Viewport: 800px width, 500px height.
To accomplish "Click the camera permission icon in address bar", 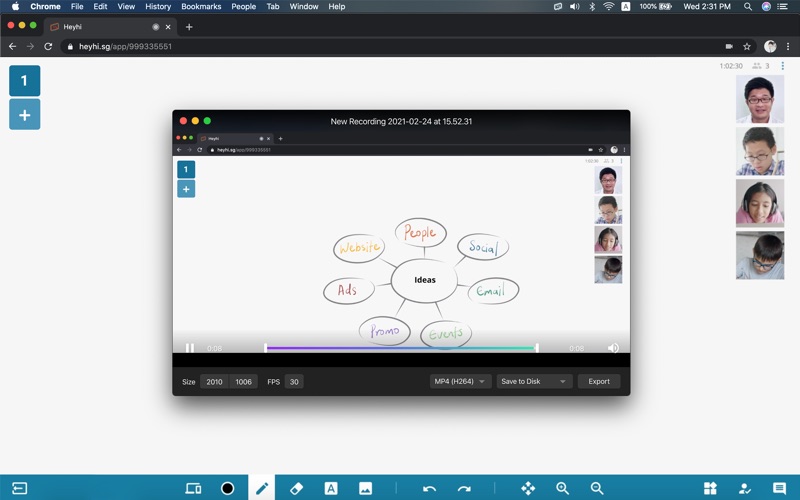I will click(x=729, y=46).
